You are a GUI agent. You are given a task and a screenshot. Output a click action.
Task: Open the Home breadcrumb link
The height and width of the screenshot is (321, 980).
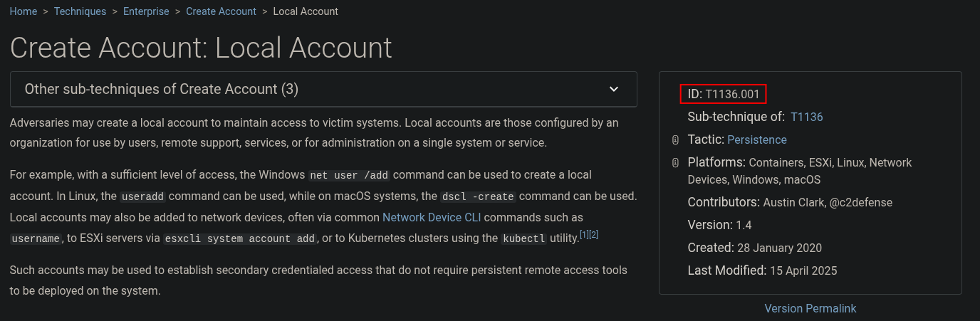coord(24,11)
